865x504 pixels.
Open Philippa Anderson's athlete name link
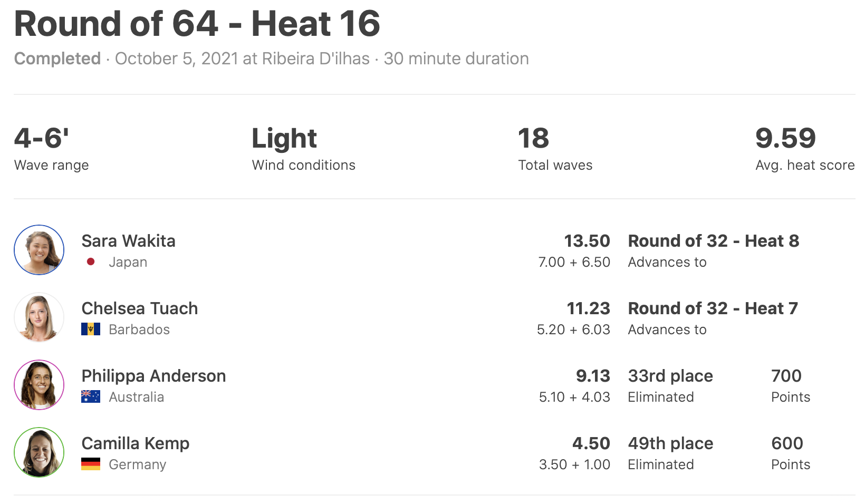pos(153,376)
